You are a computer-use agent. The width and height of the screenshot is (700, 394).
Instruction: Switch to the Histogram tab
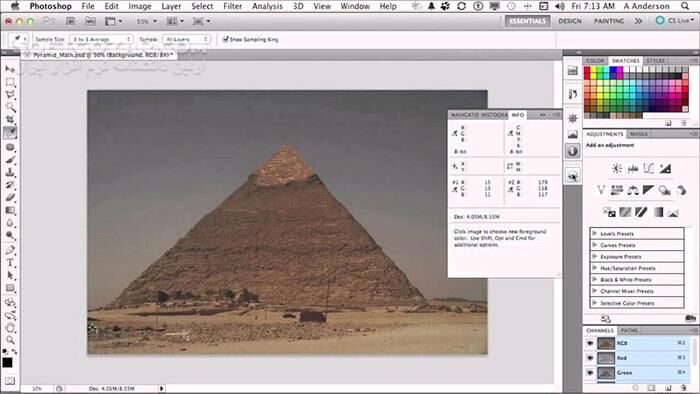pyautogui.click(x=494, y=115)
